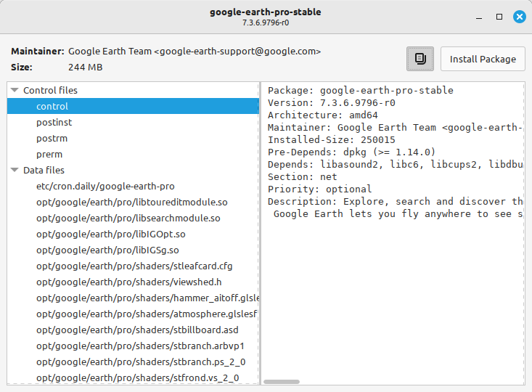Click the copy package details icon button
This screenshot has width=532, height=392.
(x=420, y=59)
